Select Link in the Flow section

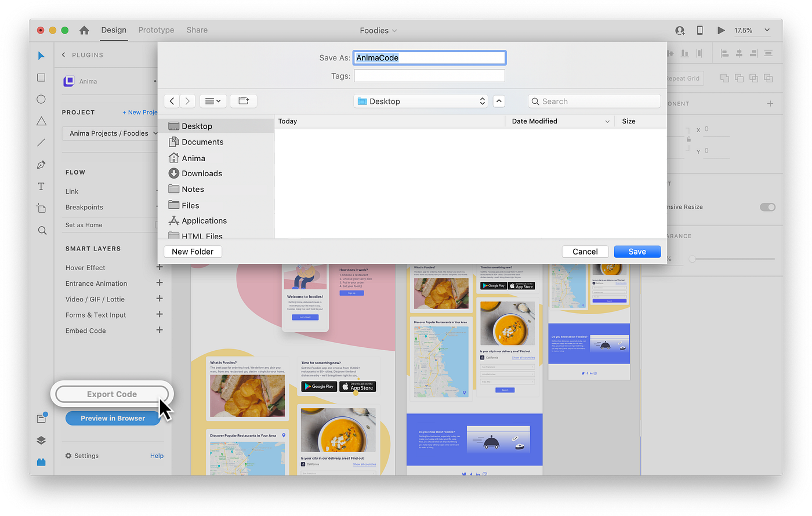pos(72,191)
